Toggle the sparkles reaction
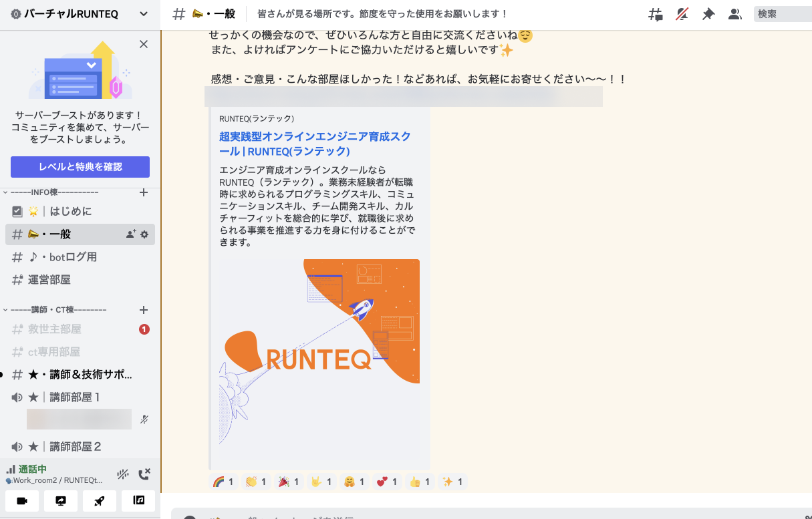The height and width of the screenshot is (519, 812). (452, 481)
